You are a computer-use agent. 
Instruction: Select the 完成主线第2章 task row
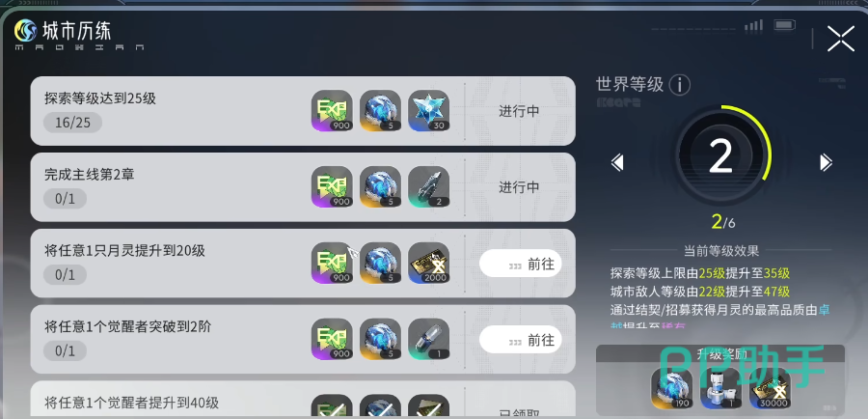[x=303, y=187]
